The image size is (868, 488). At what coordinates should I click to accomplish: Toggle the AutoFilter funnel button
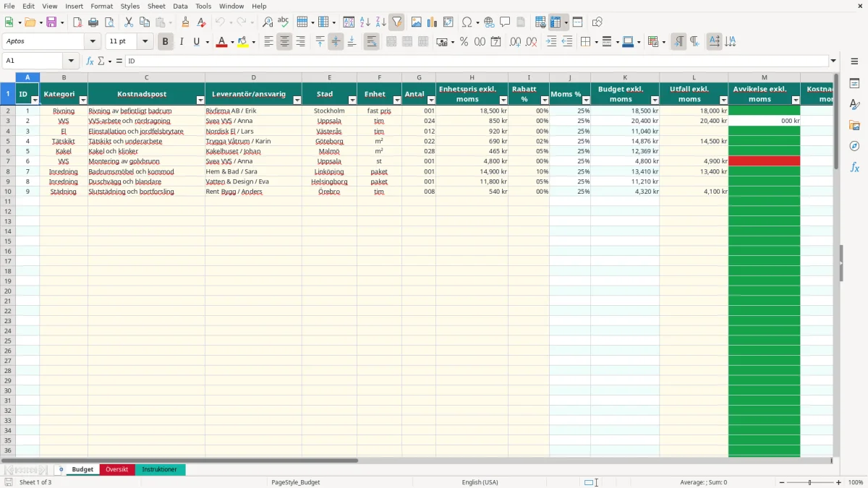click(x=396, y=22)
